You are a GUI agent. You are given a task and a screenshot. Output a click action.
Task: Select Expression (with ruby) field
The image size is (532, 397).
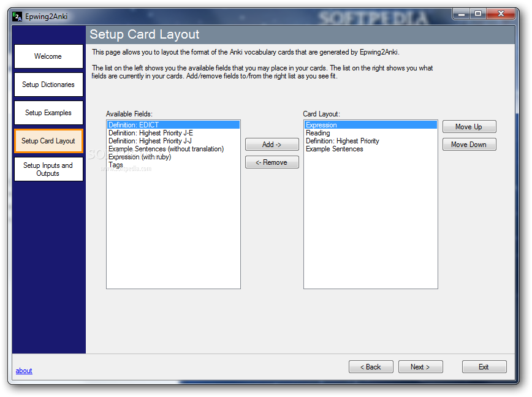[173, 157]
